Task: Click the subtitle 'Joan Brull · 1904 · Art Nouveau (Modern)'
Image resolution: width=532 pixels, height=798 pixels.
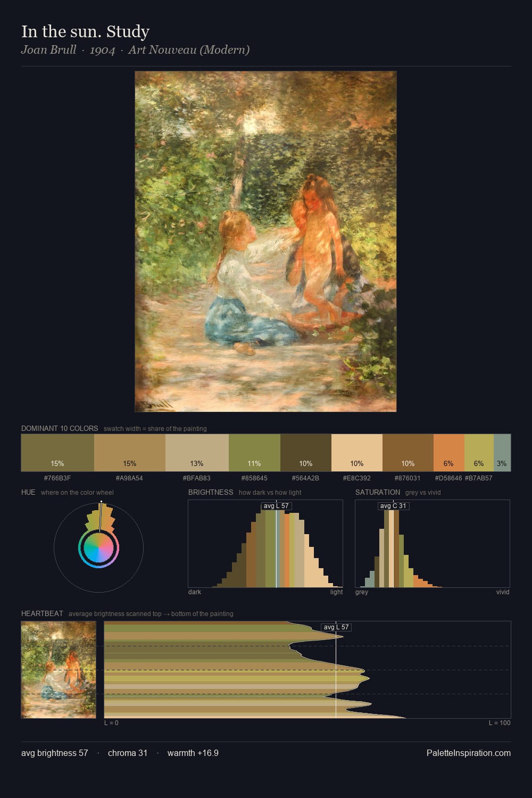Action: [x=135, y=50]
